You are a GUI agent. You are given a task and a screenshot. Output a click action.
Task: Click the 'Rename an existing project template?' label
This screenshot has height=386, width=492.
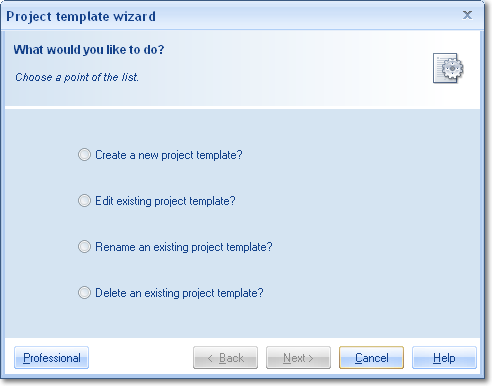pyautogui.click(x=184, y=247)
